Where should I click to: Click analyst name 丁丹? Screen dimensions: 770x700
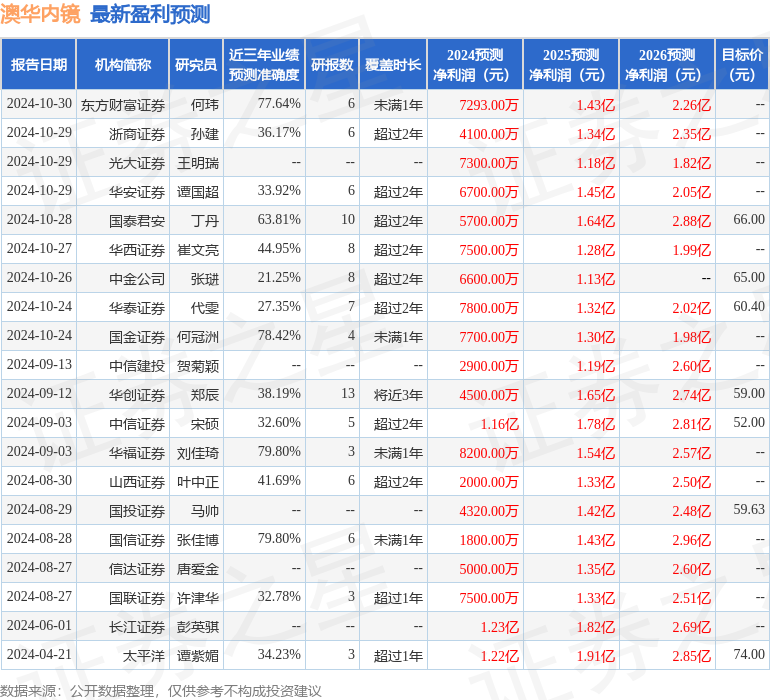[x=205, y=221]
